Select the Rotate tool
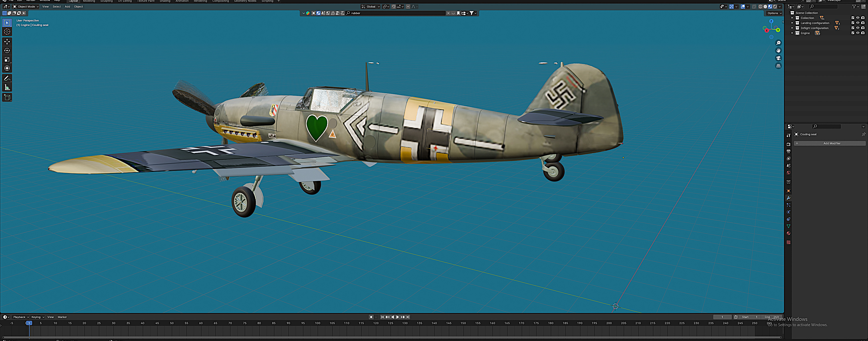 7,50
